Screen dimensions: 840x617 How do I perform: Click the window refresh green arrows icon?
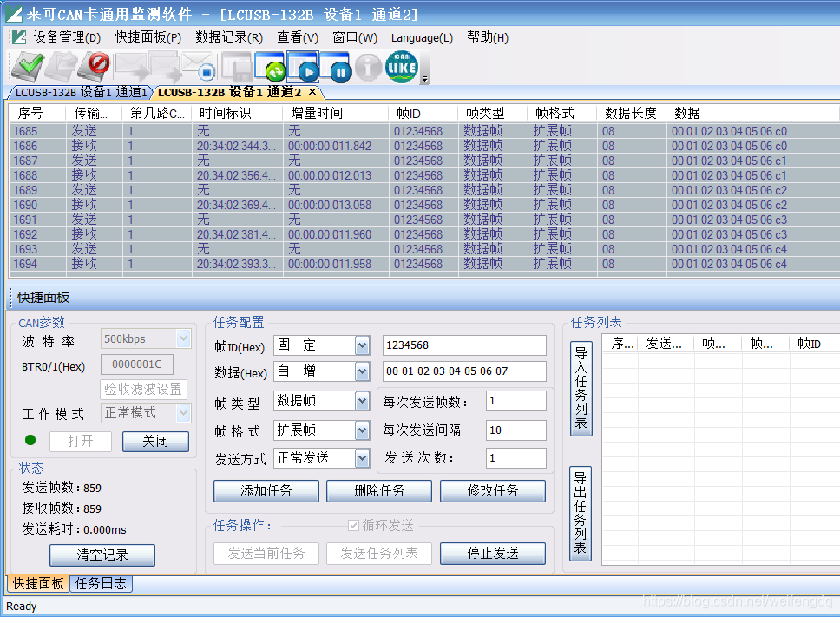270,67
